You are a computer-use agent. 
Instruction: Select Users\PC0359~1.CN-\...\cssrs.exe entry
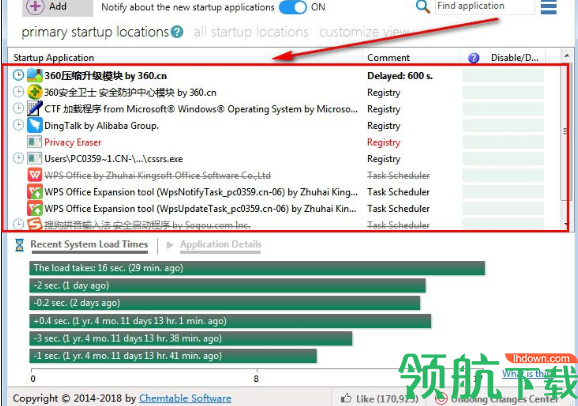[x=113, y=159]
